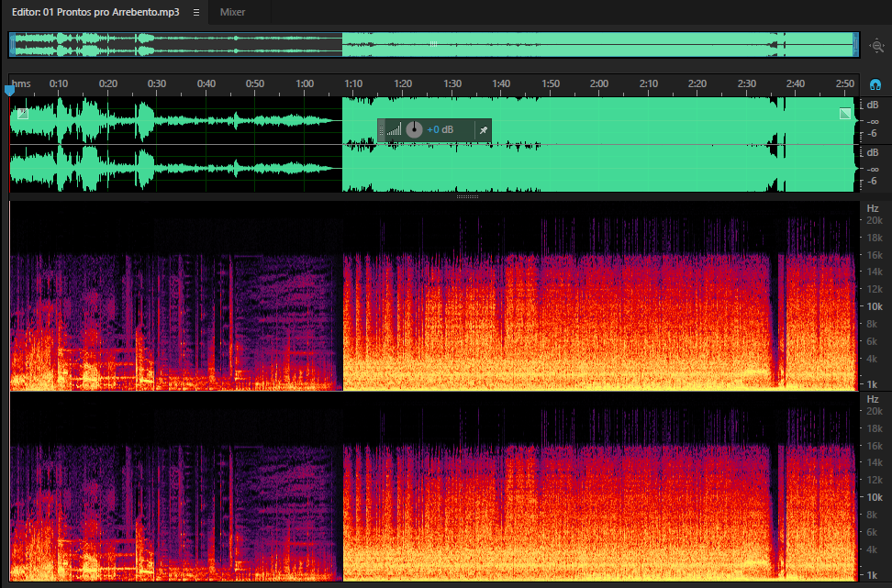Click the +0 dB gain value
The image size is (892, 588).
pos(440,129)
